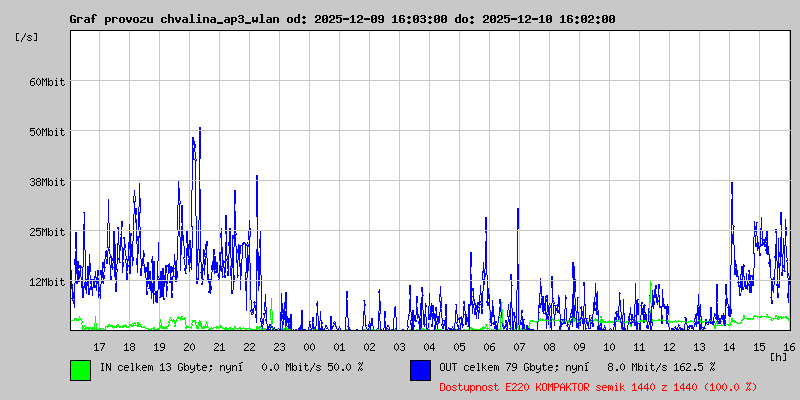Click hour 14 on the time axis
800x400 pixels.
(x=729, y=346)
